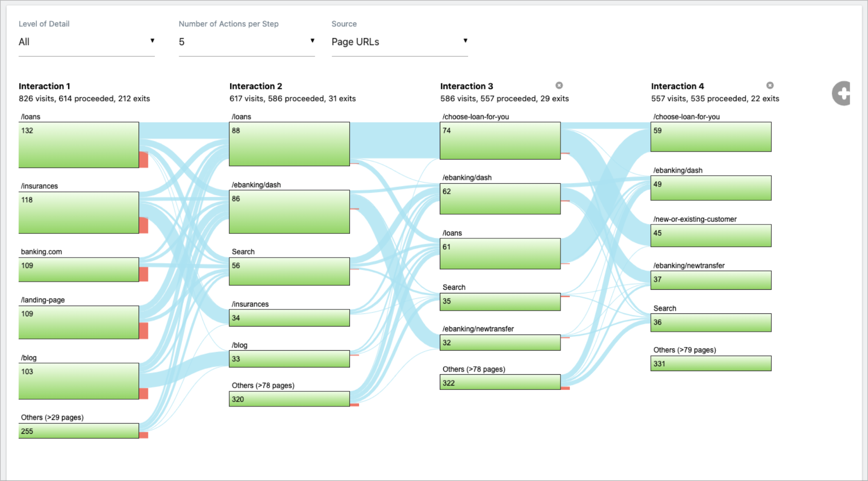Select the Search node with 56 visits
This screenshot has height=481, width=868.
click(289, 271)
